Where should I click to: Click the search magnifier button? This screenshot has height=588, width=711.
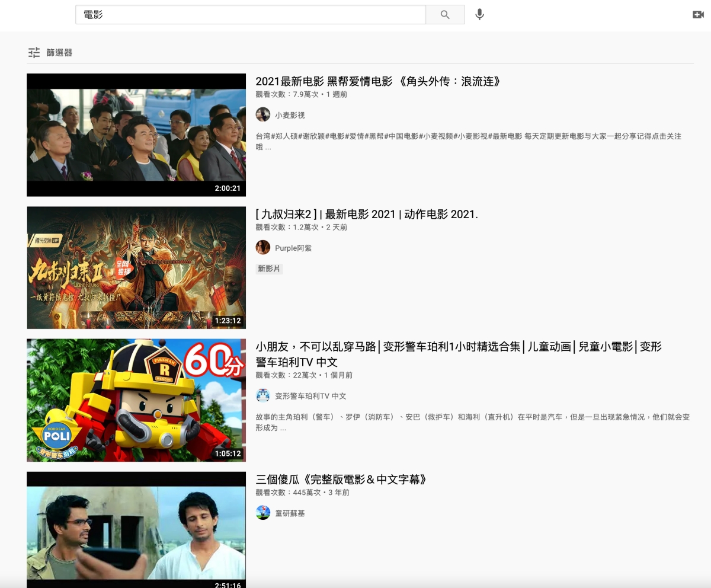(x=445, y=15)
